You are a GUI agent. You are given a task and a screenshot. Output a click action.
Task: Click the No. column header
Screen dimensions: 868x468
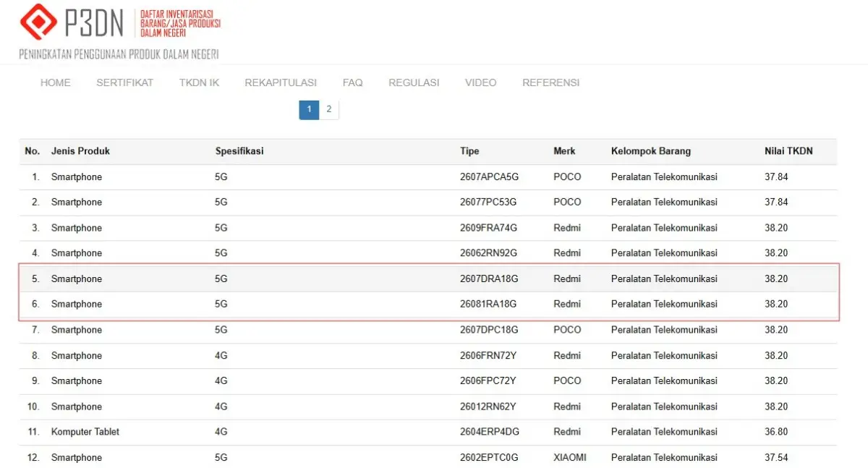click(32, 151)
